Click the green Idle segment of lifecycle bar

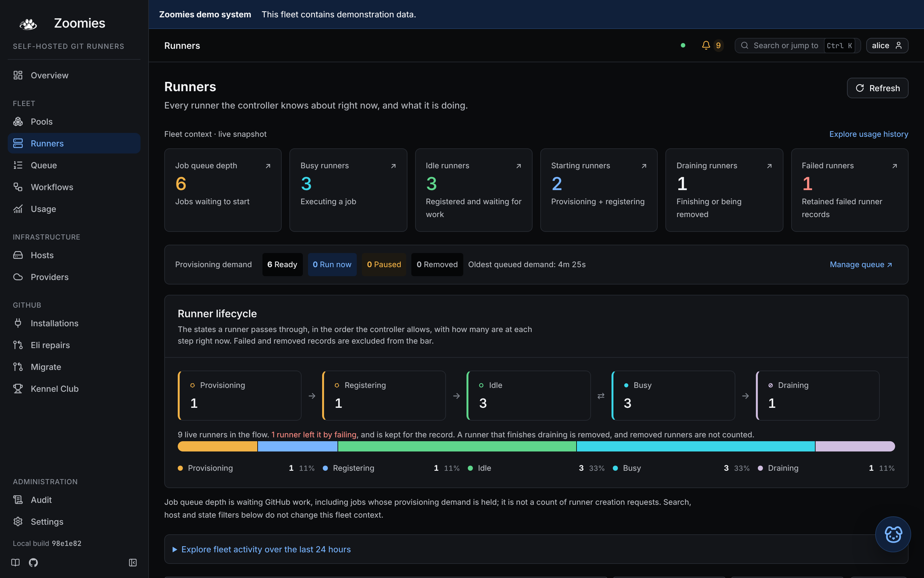pos(457,446)
